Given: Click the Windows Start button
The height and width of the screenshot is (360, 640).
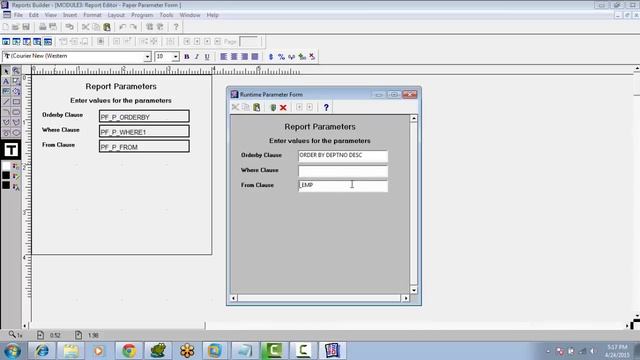Looking at the screenshot, I should pyautogui.click(x=12, y=351).
